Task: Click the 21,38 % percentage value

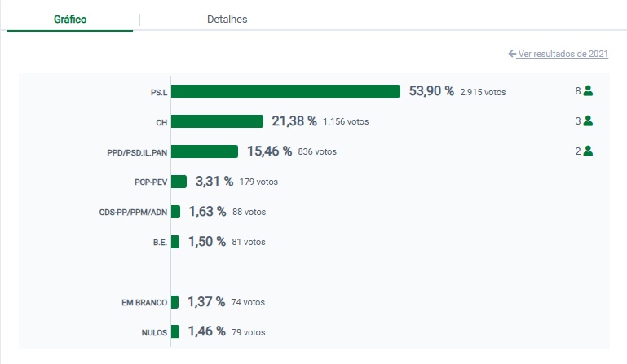Action: (x=294, y=121)
